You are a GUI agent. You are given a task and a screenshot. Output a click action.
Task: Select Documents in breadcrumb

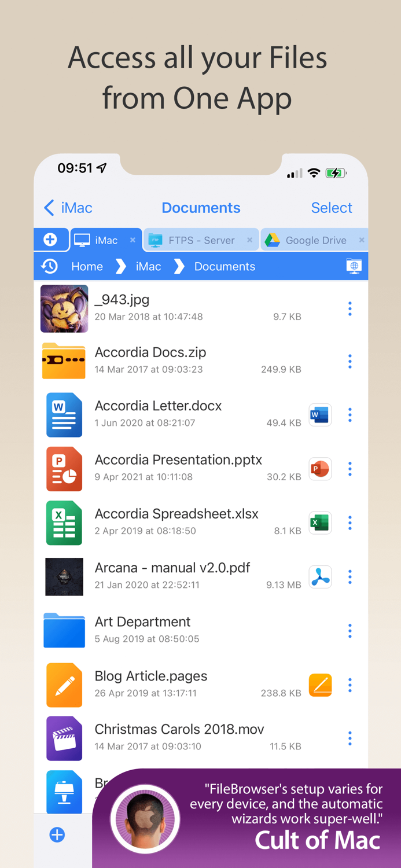(225, 266)
